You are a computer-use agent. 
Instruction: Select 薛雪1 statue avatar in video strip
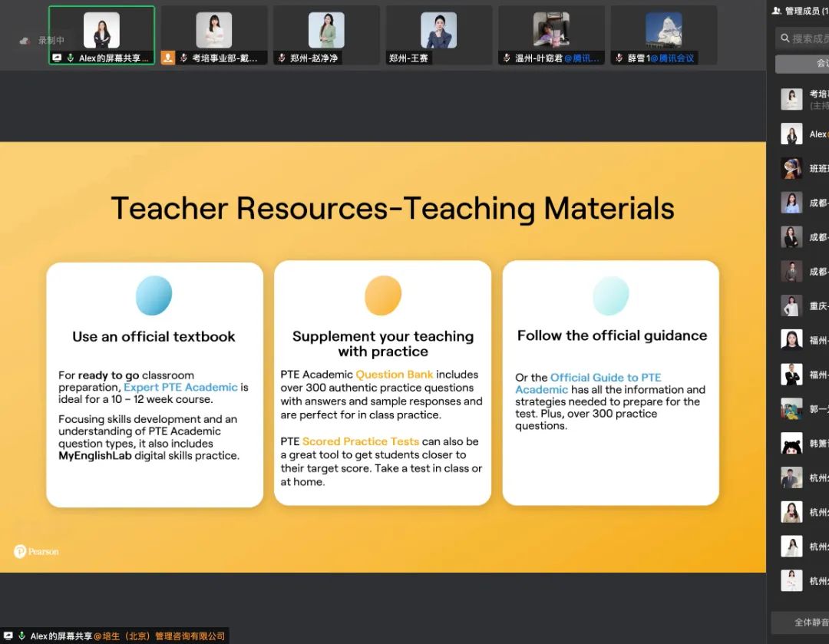tap(664, 30)
